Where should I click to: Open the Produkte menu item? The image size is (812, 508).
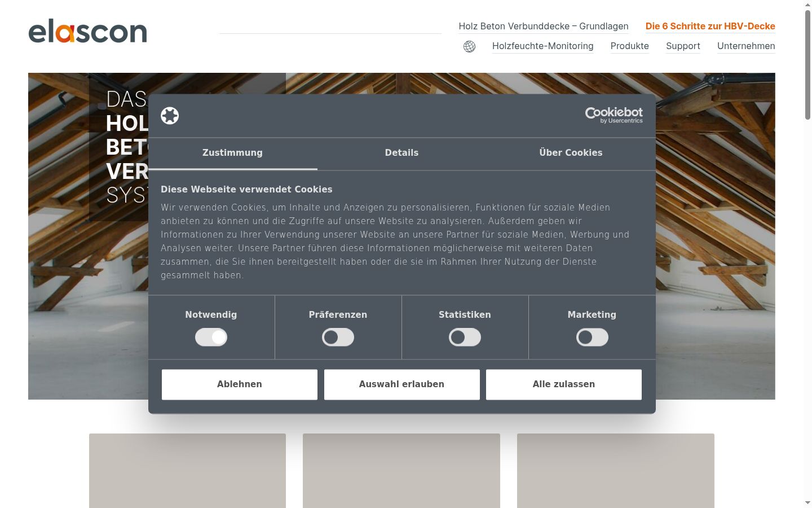[629, 46]
